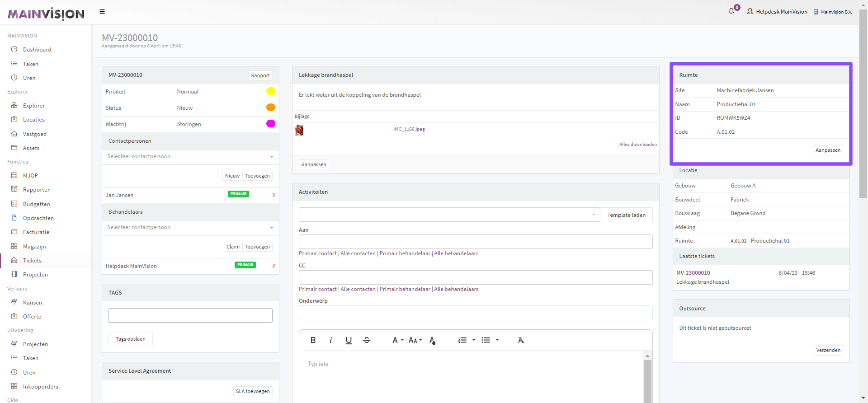
Task: Open the font size dropdown in the editor
Action: 415,340
